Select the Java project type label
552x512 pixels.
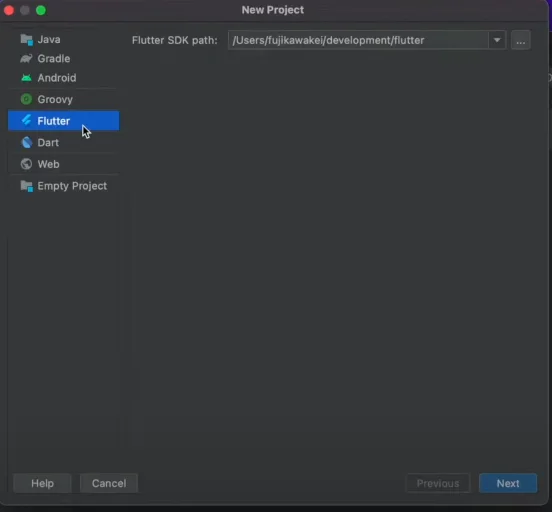tap(49, 39)
